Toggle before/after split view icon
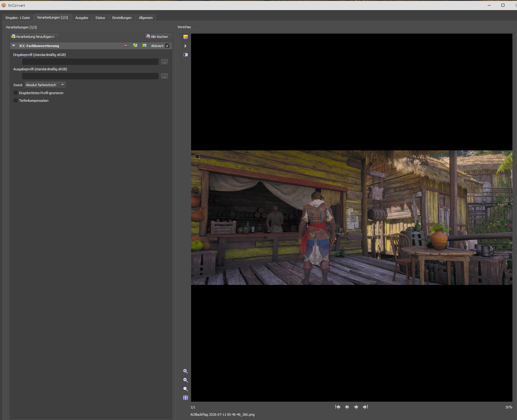Viewport: 517px width, 420px height. pyautogui.click(x=186, y=55)
